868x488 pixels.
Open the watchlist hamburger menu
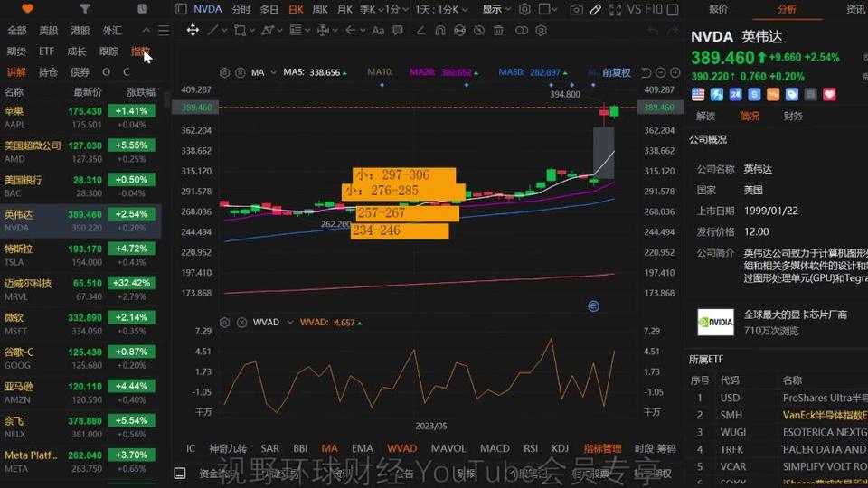pos(164,31)
